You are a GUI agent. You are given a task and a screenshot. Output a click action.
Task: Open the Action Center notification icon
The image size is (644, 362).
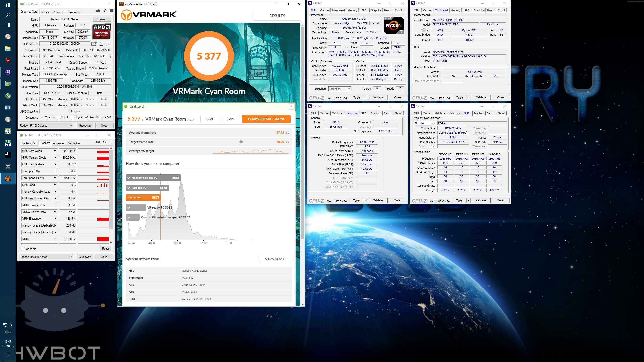(8, 355)
